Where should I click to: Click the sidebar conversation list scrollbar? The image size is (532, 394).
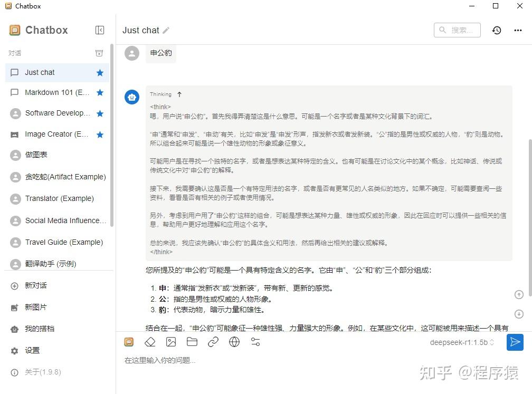click(112, 136)
